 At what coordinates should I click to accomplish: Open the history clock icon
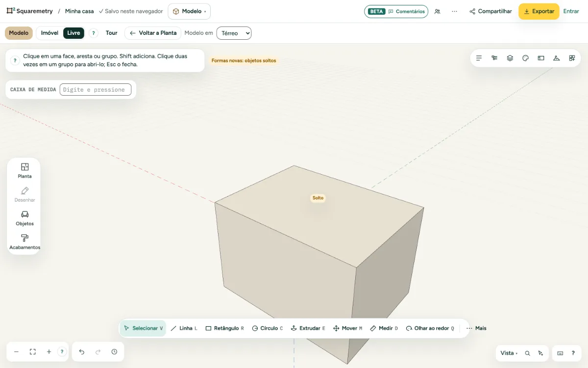click(114, 352)
